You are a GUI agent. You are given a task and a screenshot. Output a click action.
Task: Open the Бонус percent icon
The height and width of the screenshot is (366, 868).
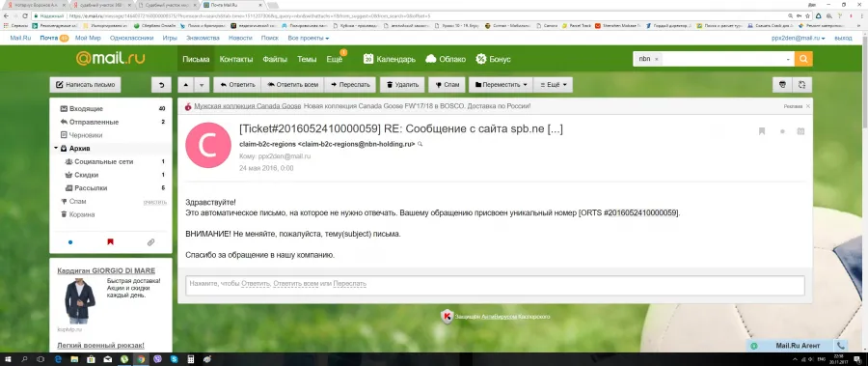(x=481, y=59)
